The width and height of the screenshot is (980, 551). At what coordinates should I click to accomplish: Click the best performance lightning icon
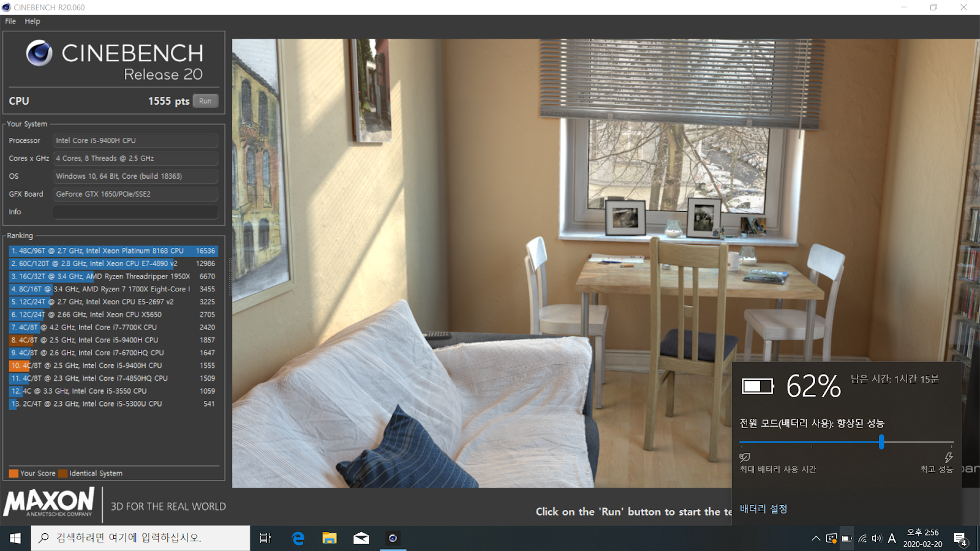tap(948, 457)
